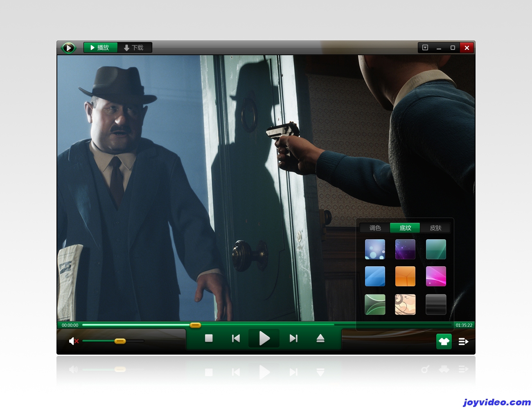Choose the dark gray texture swatch

tap(436, 305)
